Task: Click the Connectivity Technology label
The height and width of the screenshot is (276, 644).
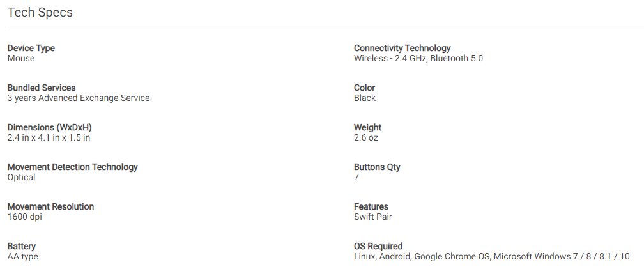Action: pyautogui.click(x=402, y=48)
